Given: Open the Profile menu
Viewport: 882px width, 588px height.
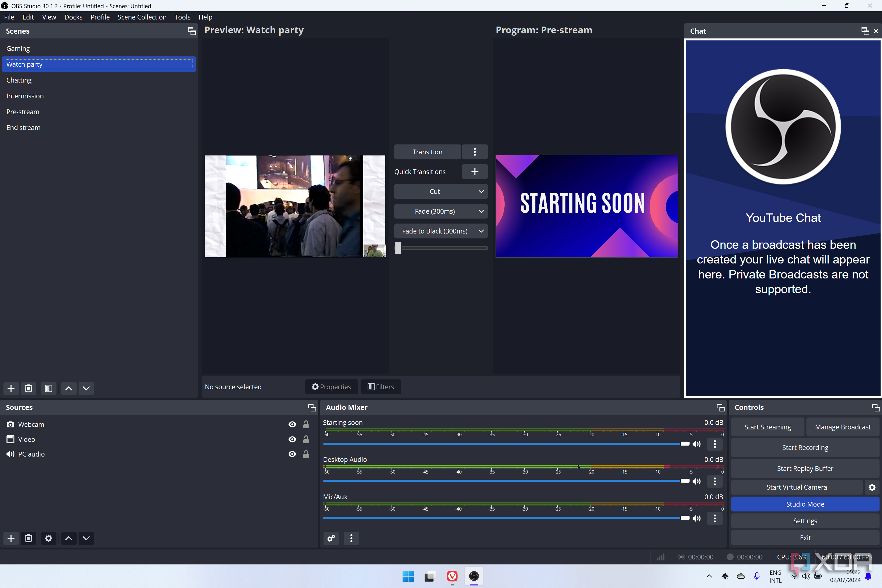Looking at the screenshot, I should click(x=100, y=17).
